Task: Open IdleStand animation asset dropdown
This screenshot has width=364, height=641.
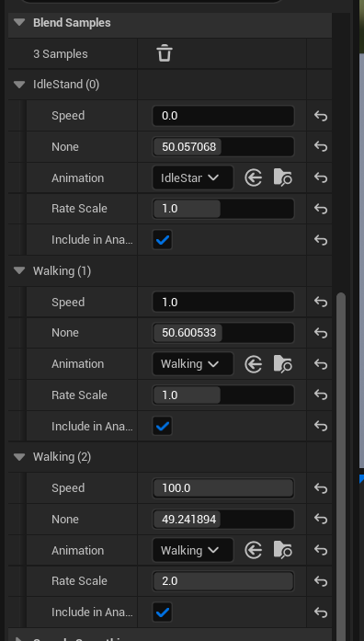Action: (x=193, y=177)
